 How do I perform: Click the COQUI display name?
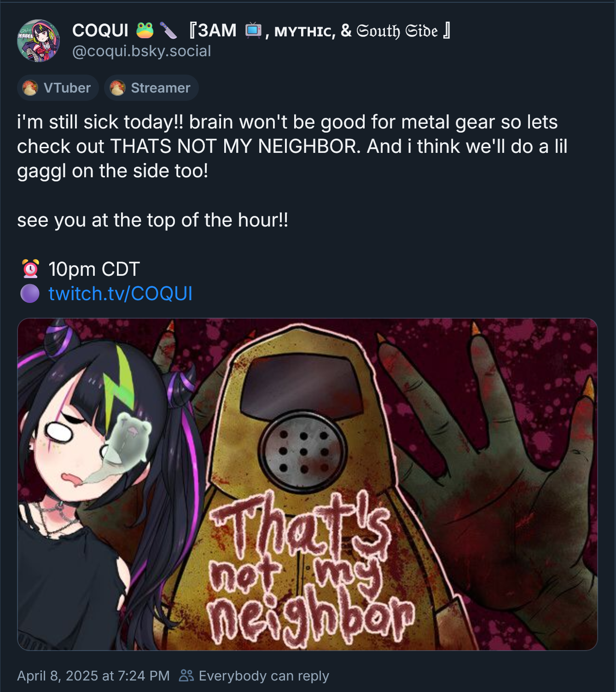pos(100,30)
